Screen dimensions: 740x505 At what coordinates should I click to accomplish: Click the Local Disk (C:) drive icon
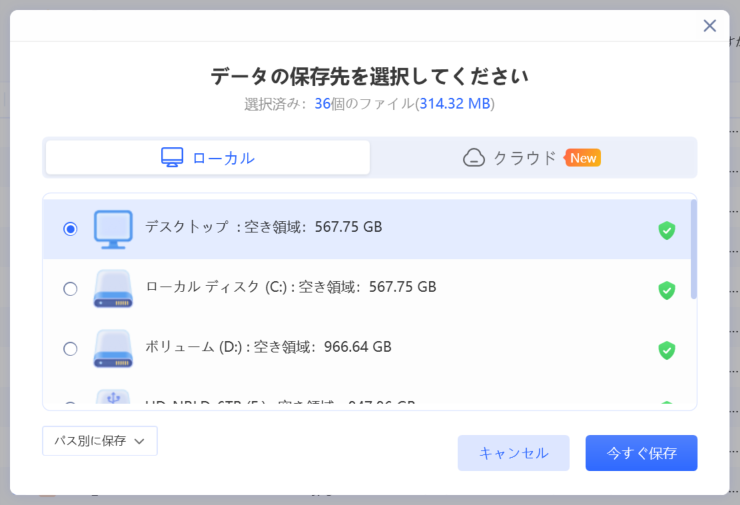pyautogui.click(x=113, y=289)
